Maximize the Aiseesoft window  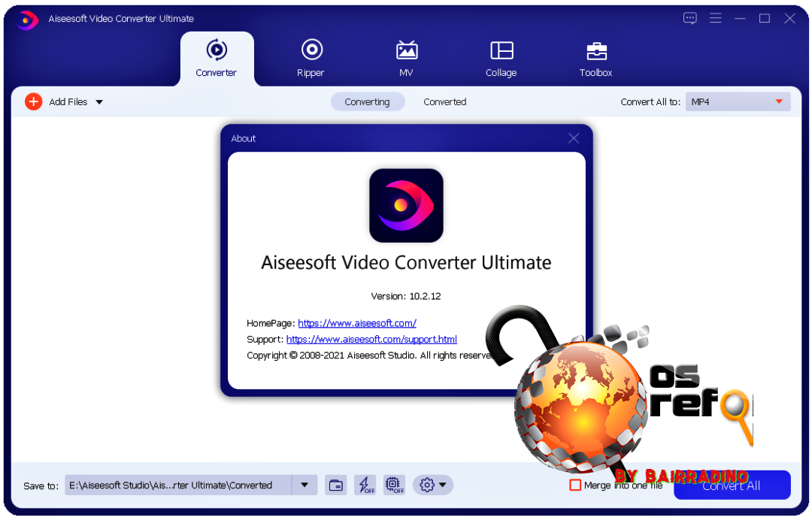(x=765, y=19)
